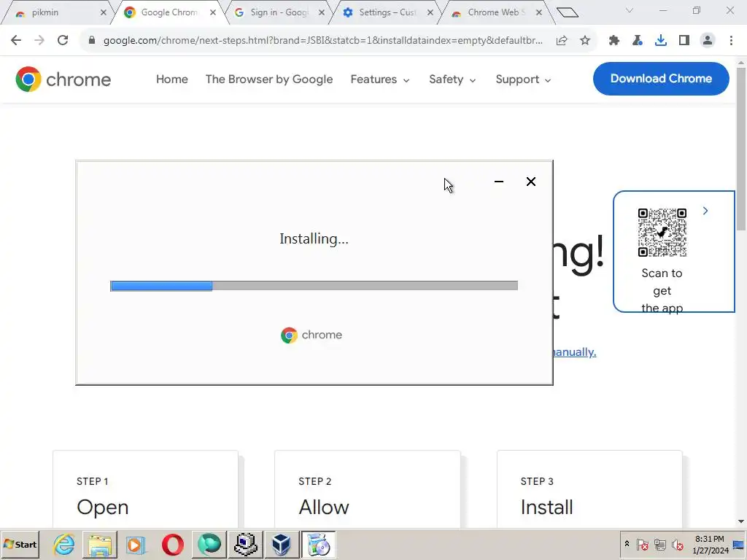Switch to the Settings tab
The image size is (747, 560).
[x=387, y=12]
